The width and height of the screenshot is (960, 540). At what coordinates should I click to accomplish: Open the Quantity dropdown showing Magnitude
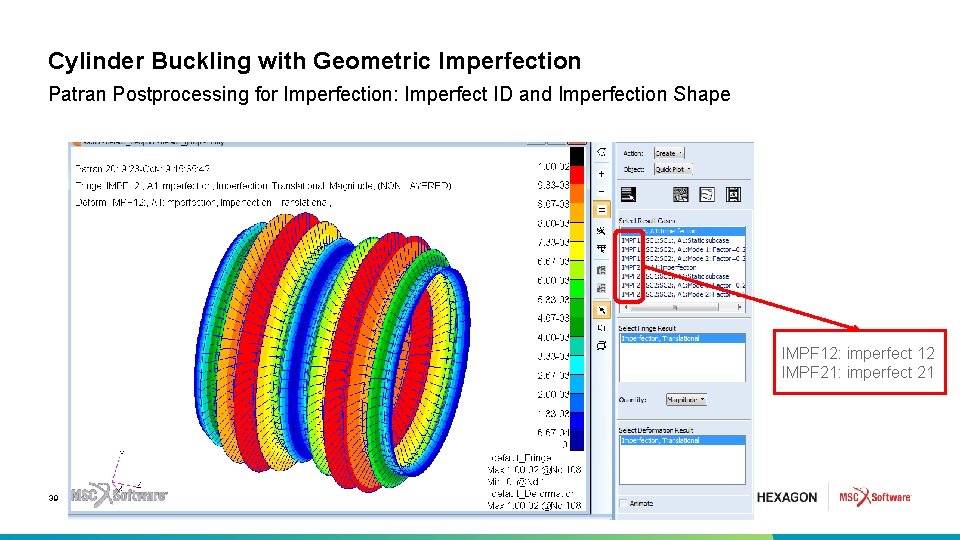pos(686,400)
